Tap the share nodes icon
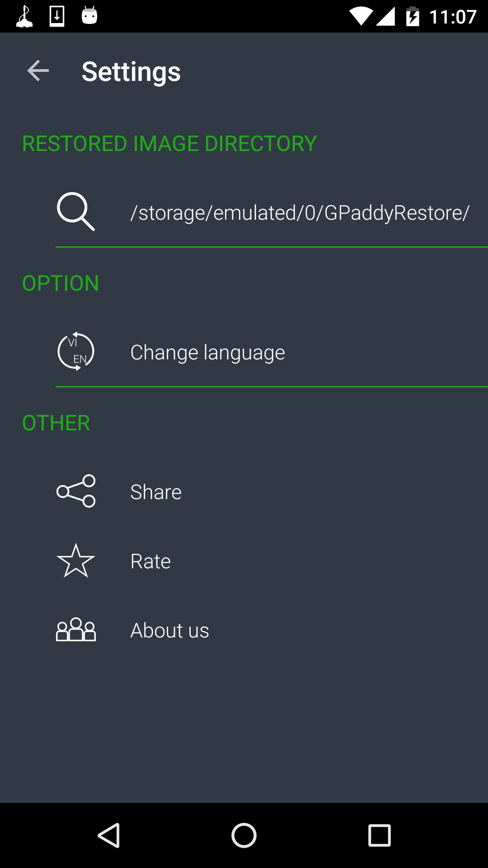The width and height of the screenshot is (488, 868). click(x=75, y=491)
